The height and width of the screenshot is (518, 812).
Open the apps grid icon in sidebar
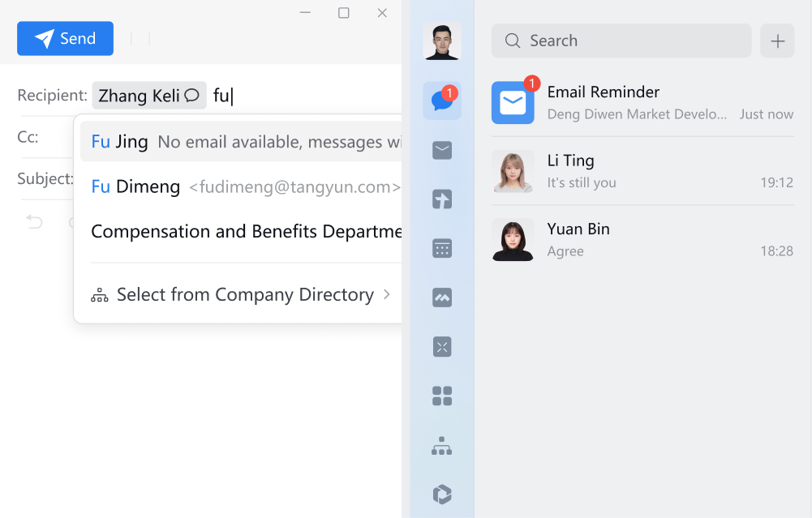(442, 396)
